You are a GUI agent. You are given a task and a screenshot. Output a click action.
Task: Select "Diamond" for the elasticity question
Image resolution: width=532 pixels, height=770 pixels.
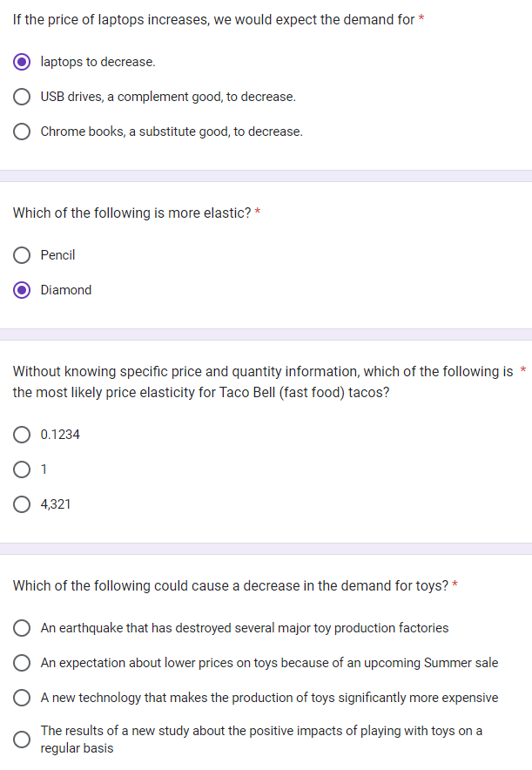pos(67,290)
